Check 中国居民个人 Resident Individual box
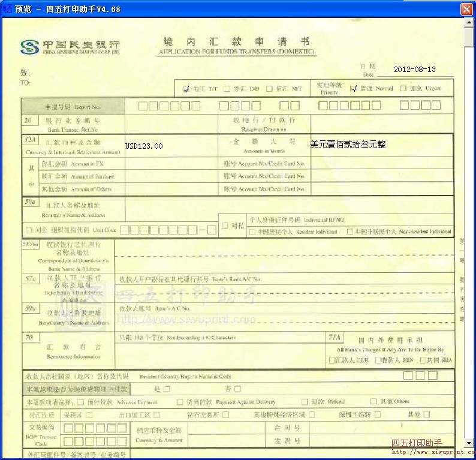The height and width of the screenshot is (460, 476). click(252, 232)
